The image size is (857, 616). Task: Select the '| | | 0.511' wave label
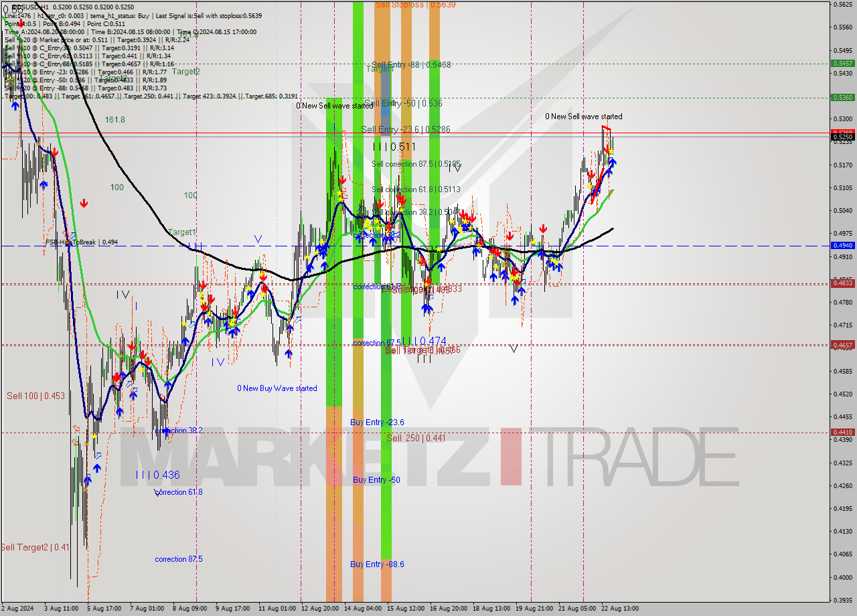tap(394, 147)
